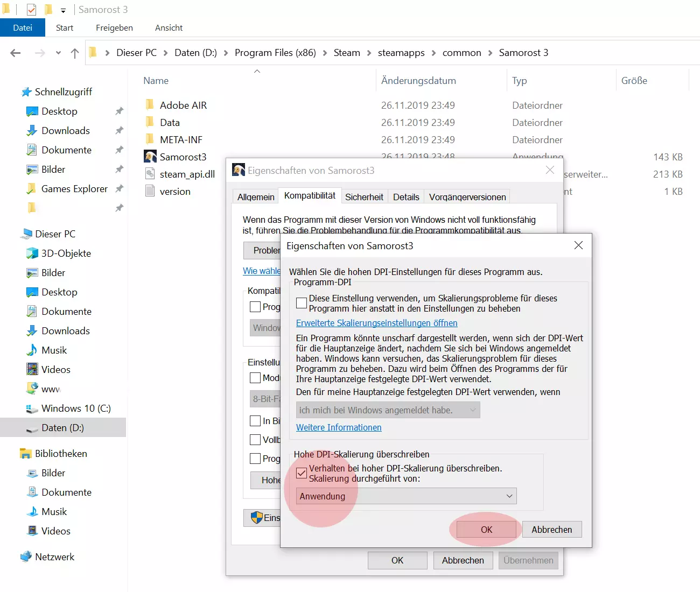Go up one folder level arrow
The width and height of the screenshot is (700, 592).
pos(75,53)
